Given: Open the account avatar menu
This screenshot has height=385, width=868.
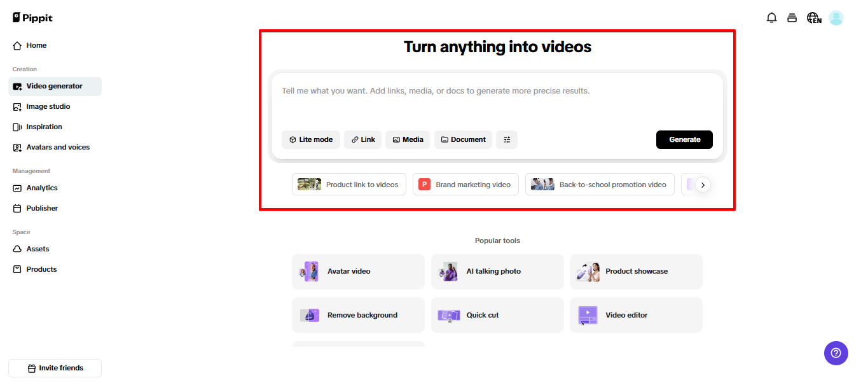Looking at the screenshot, I should (836, 17).
